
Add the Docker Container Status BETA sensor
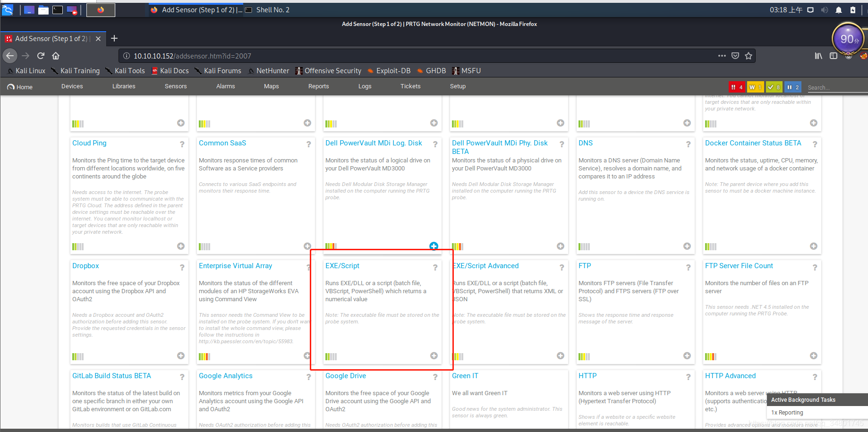coord(813,246)
